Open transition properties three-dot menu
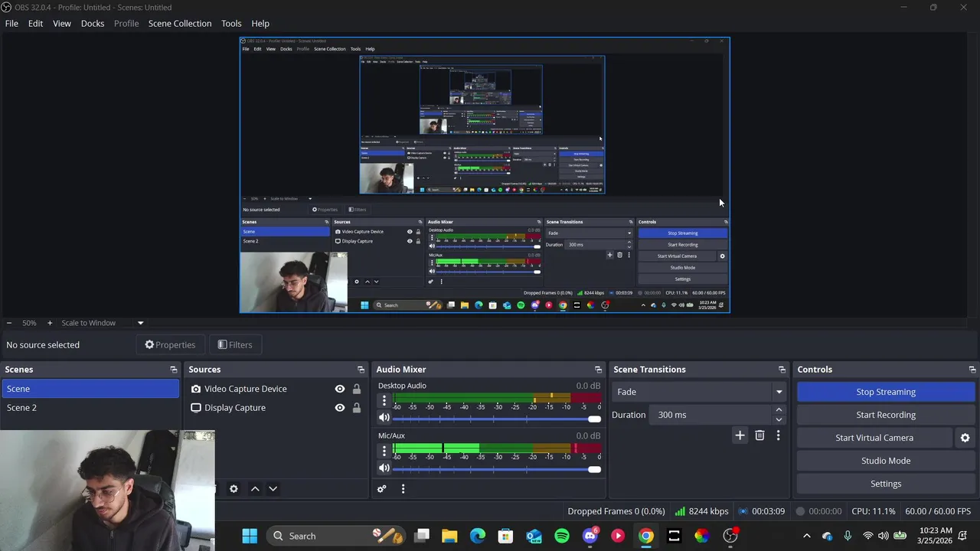This screenshot has height=551, width=980. [x=778, y=435]
